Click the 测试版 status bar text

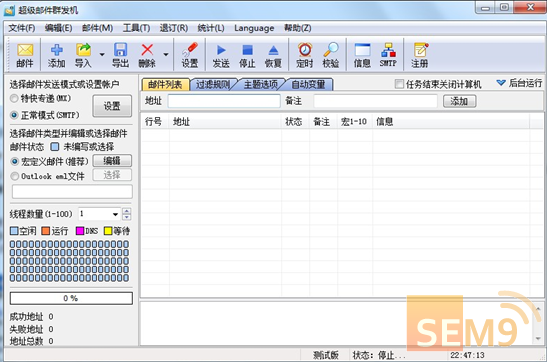[x=326, y=355]
